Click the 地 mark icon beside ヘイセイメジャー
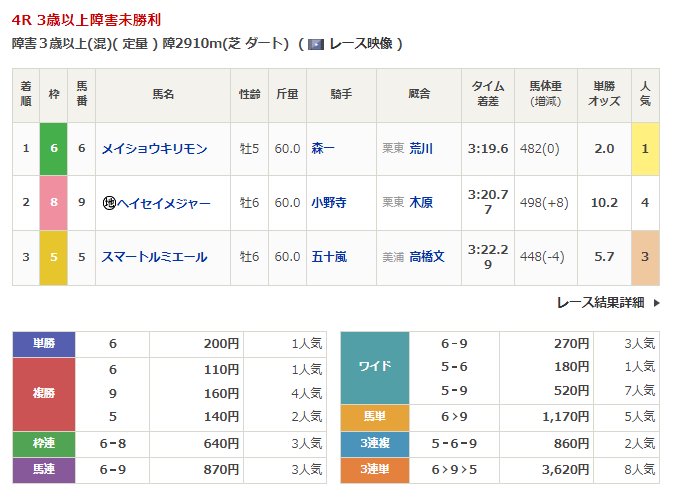Image resolution: width=674 pixels, height=490 pixels. click(109, 203)
